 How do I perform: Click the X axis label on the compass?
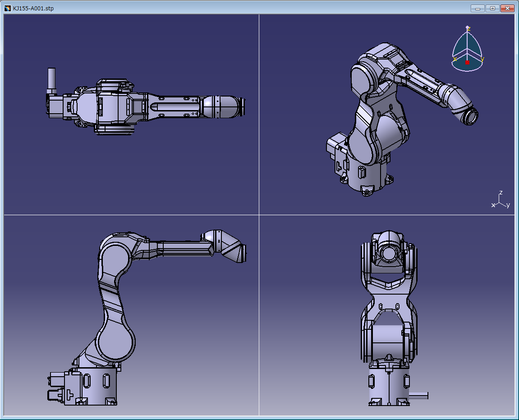455,59
